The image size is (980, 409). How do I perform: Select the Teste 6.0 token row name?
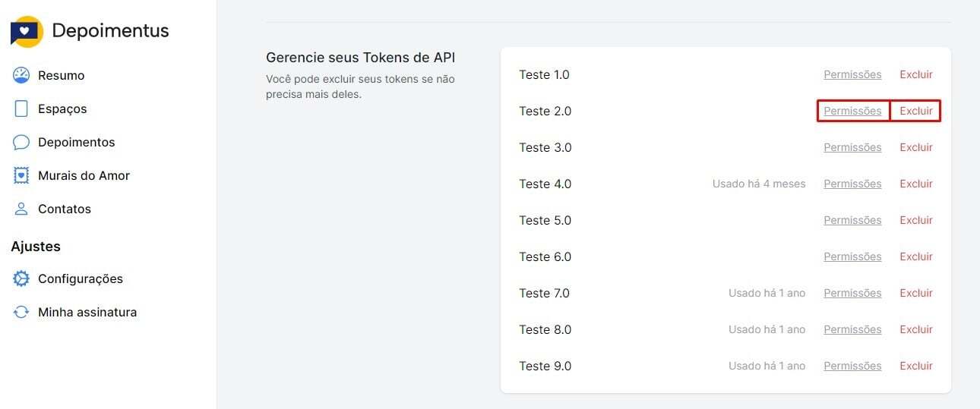(545, 256)
